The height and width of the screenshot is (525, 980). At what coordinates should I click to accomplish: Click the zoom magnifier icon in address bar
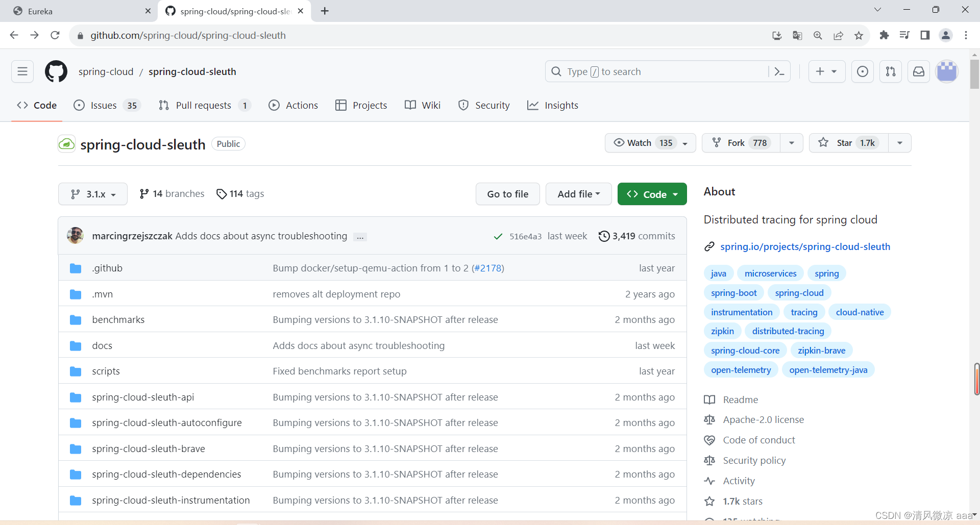(x=818, y=35)
